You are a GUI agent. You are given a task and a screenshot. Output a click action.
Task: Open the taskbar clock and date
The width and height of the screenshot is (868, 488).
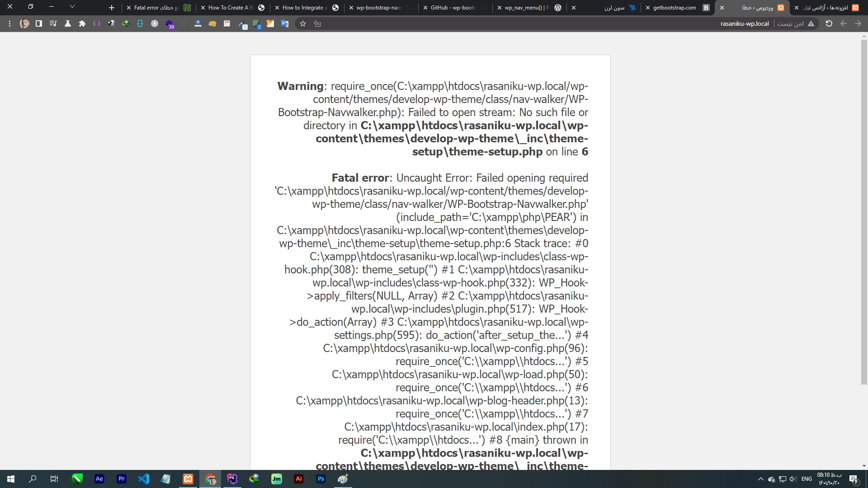pos(829,479)
